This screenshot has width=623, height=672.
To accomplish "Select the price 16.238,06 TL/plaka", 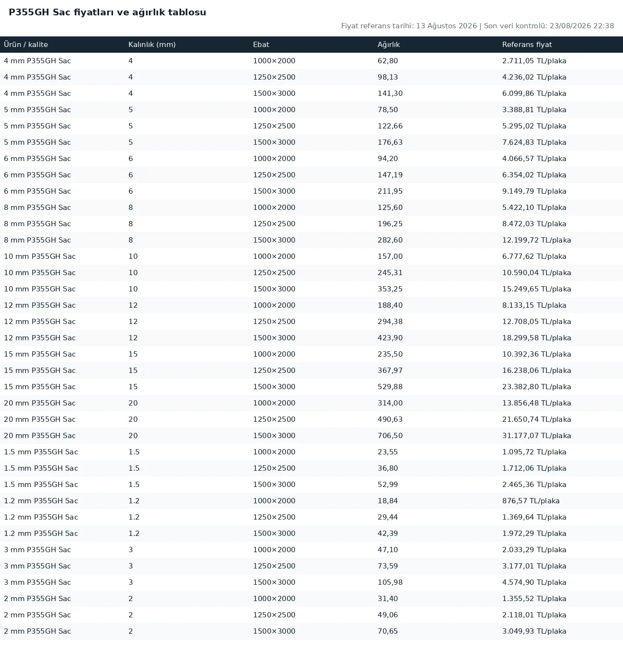I will 537,371.
